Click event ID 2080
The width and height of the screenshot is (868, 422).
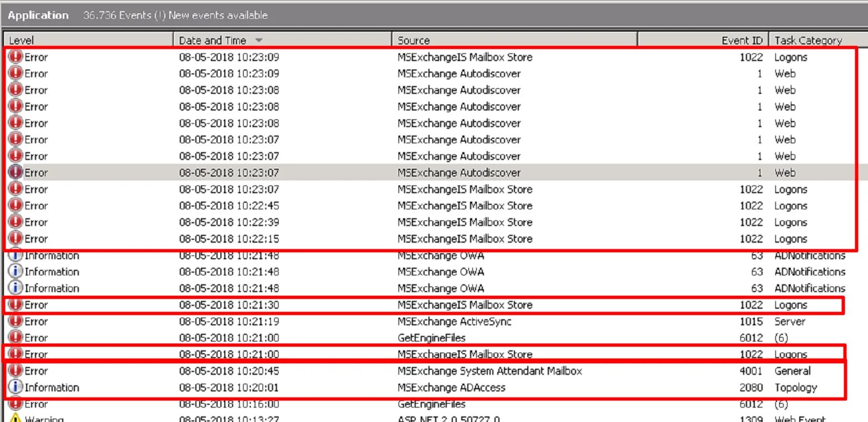pos(751,388)
